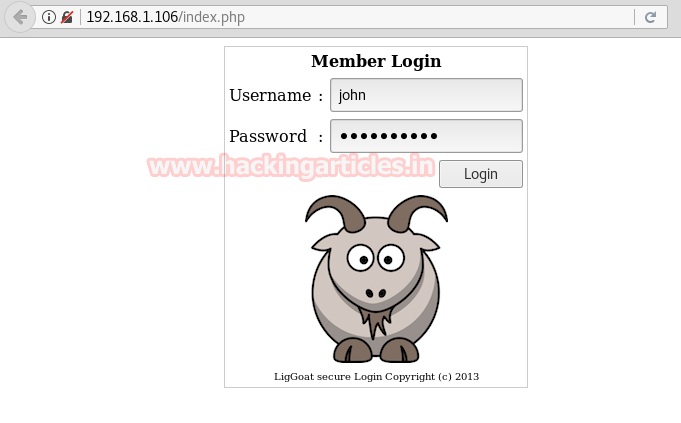Click the Password input field

426,136
